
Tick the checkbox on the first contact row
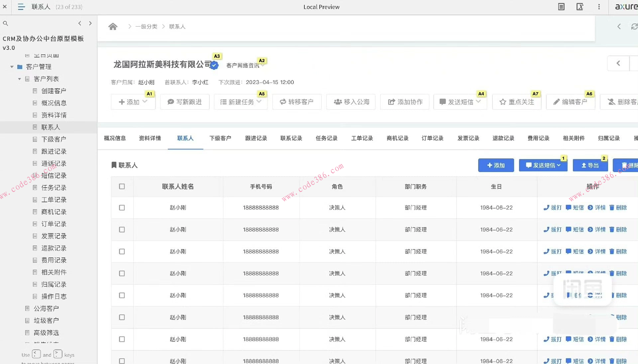(x=122, y=208)
